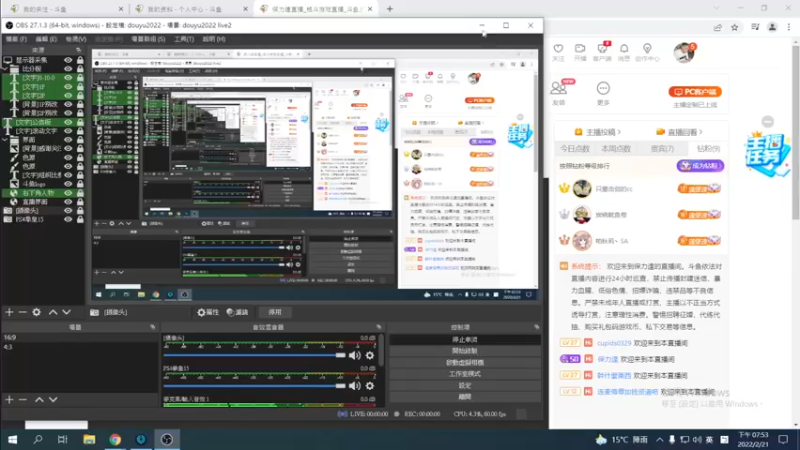
Task: Open the 編輯(E) menu in OBS
Action: point(46,39)
